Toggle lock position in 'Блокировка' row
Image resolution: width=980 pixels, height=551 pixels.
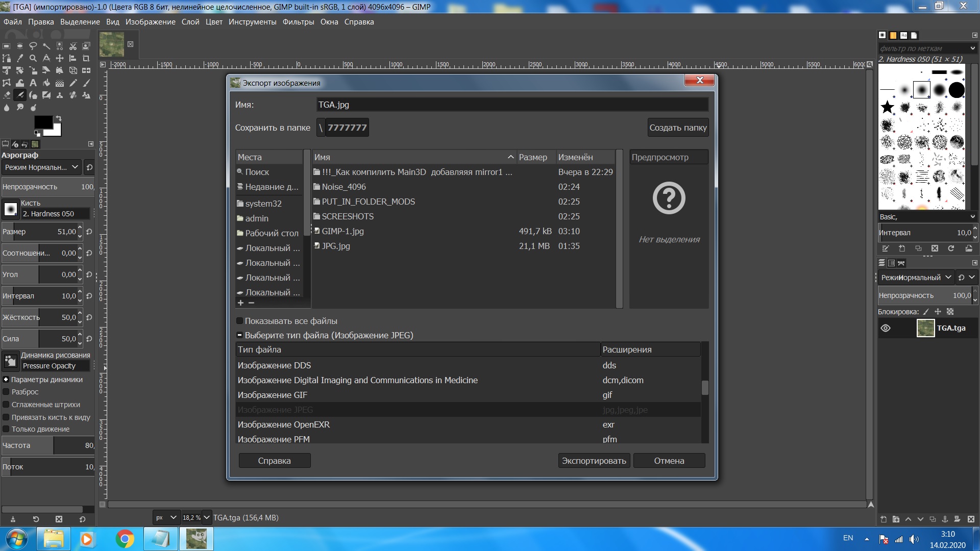coord(938,312)
